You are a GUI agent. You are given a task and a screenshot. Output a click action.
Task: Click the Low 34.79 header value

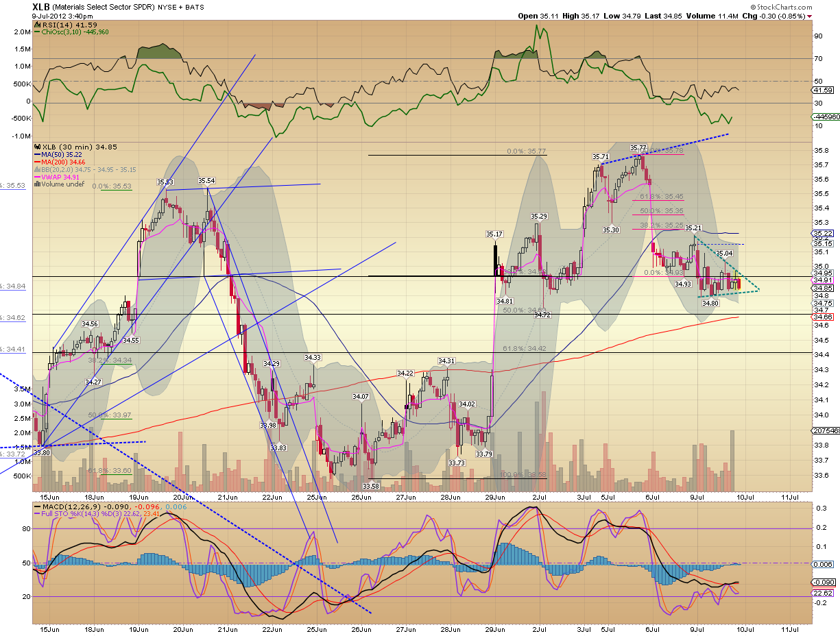coord(623,16)
